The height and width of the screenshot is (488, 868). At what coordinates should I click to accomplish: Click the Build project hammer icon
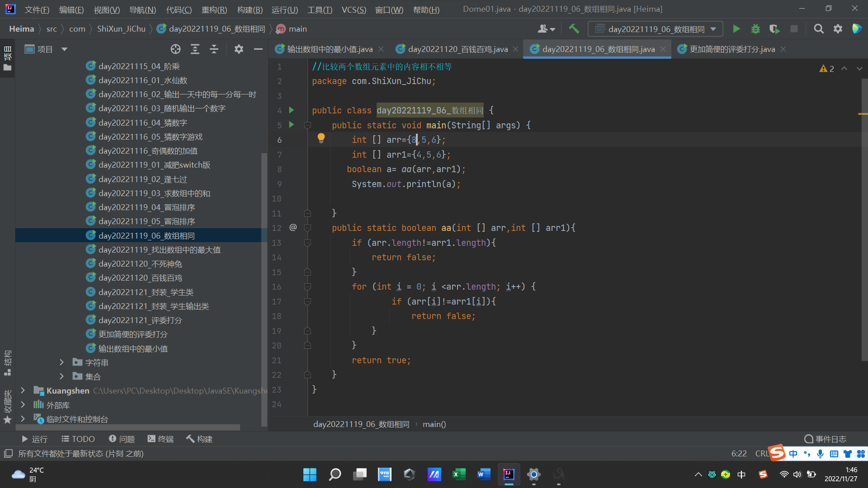click(x=574, y=29)
